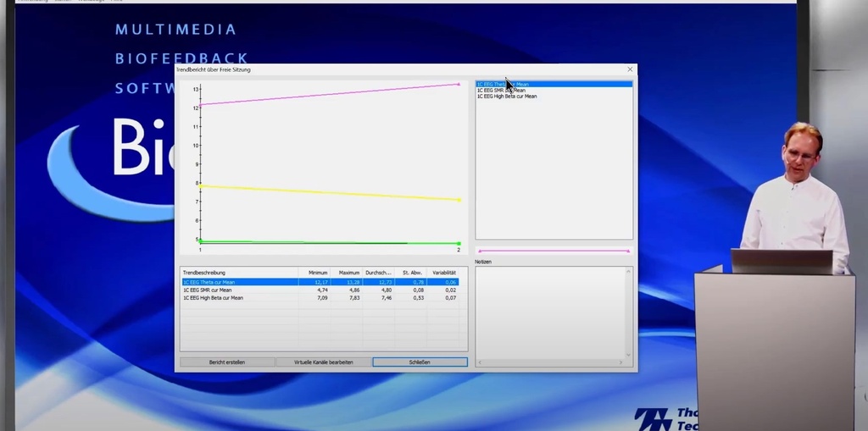Sort table by the Maximum column header
Viewport: 868px width, 431px height.
(x=347, y=273)
